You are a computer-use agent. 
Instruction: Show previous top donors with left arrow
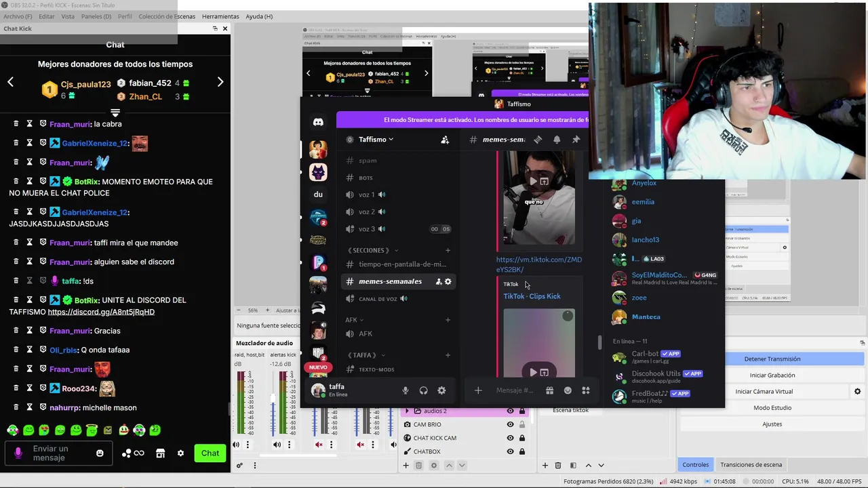(10, 82)
